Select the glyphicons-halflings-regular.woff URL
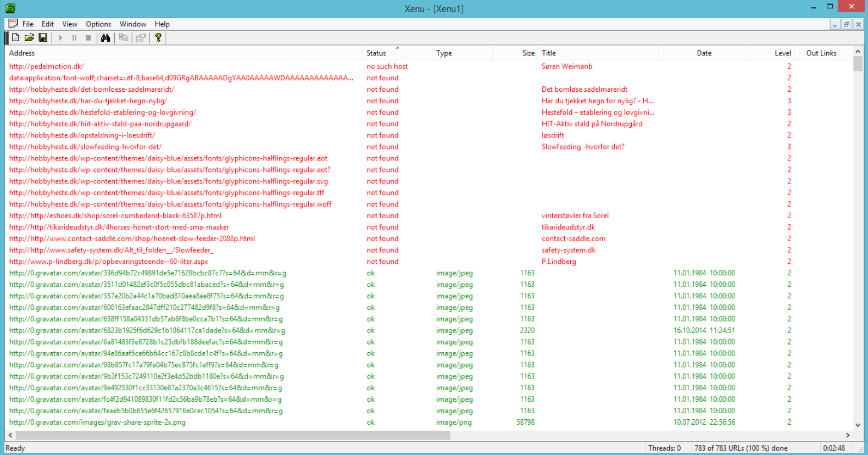Image resolution: width=868 pixels, height=455 pixels. tap(170, 204)
